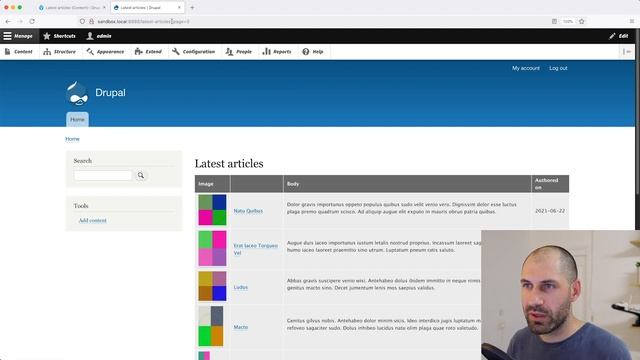Open the admin user menu

99,36
